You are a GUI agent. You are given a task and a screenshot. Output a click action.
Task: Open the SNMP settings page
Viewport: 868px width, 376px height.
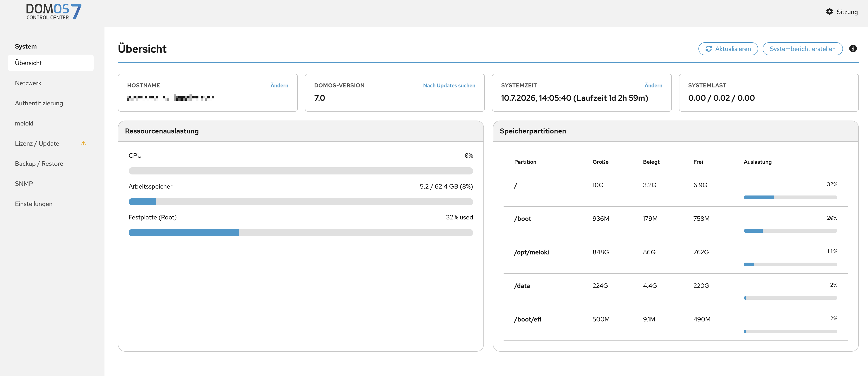pyautogui.click(x=51, y=184)
